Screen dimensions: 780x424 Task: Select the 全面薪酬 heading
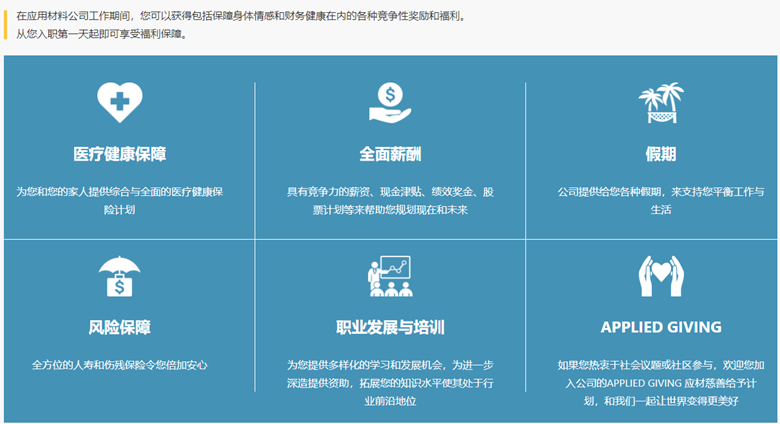point(390,154)
